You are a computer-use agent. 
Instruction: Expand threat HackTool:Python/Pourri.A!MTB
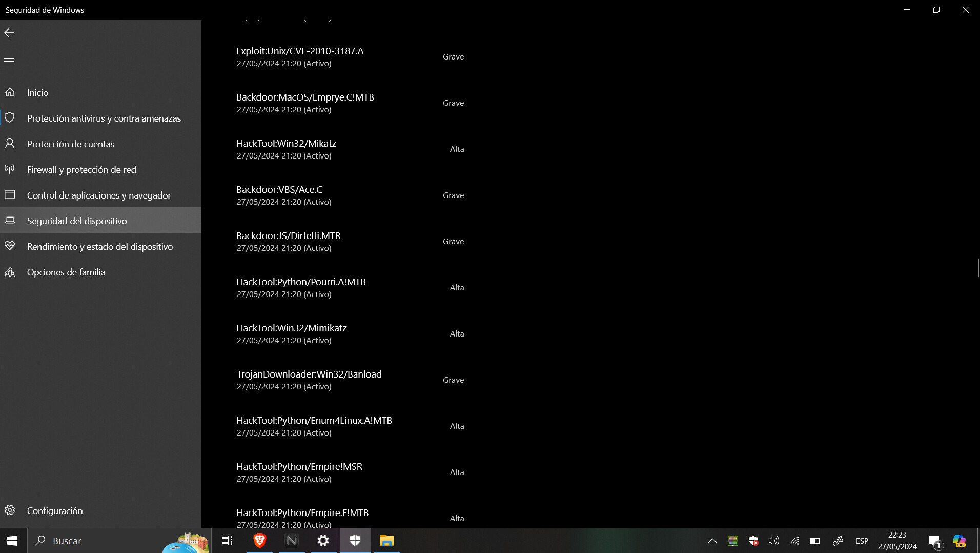click(x=351, y=288)
